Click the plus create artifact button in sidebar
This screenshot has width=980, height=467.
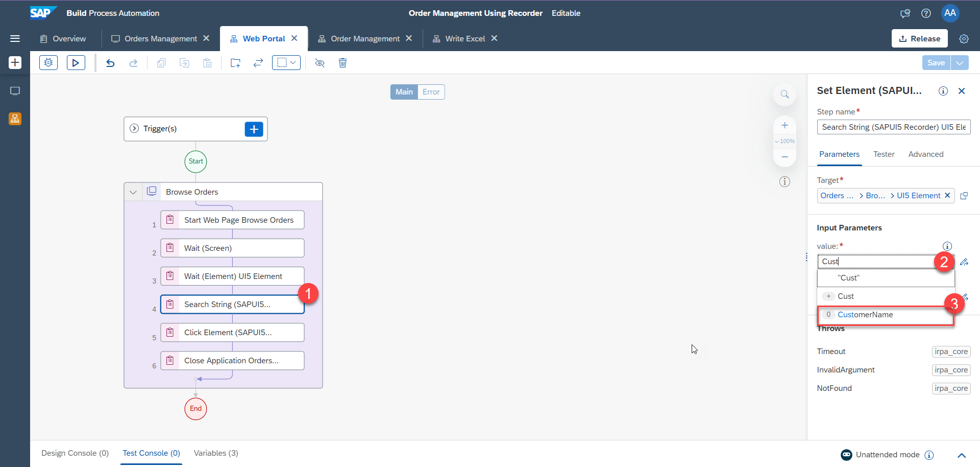(15, 62)
